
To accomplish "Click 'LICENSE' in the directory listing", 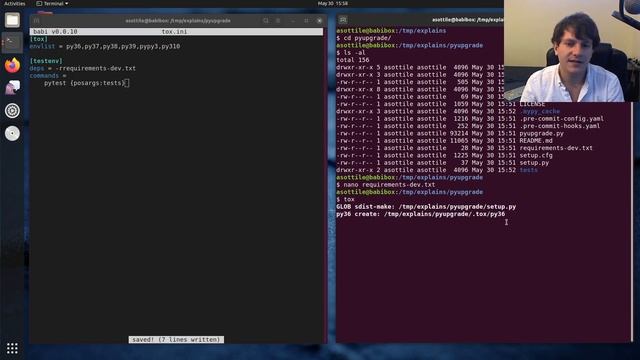I will click(532, 104).
